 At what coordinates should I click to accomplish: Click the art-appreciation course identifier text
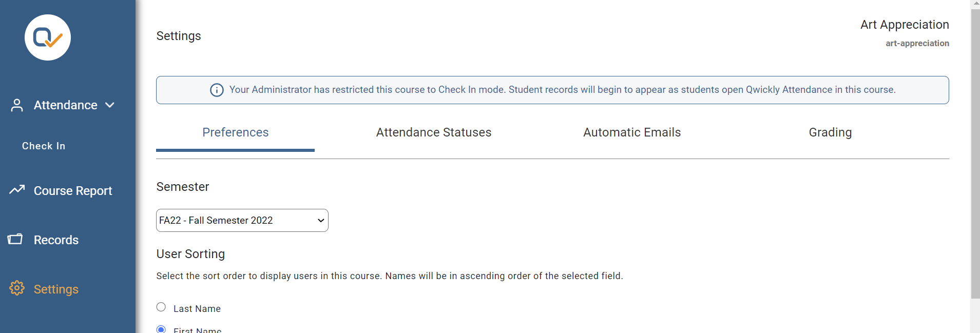pyautogui.click(x=916, y=44)
